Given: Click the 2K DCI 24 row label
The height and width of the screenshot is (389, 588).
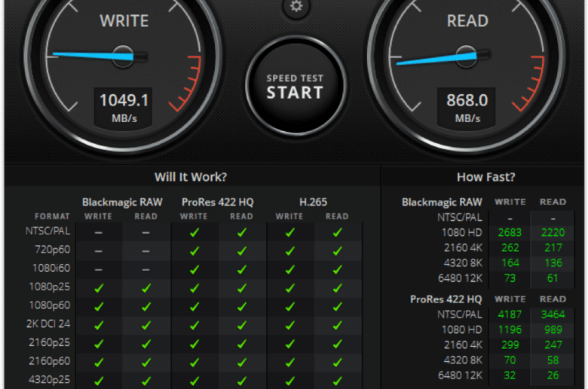Looking at the screenshot, I should pyautogui.click(x=48, y=323).
